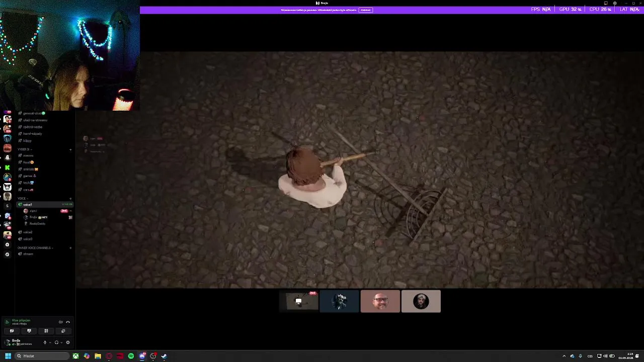644x362 pixels.
Task: Open Xbox app from taskbar
Action: pos(76,356)
